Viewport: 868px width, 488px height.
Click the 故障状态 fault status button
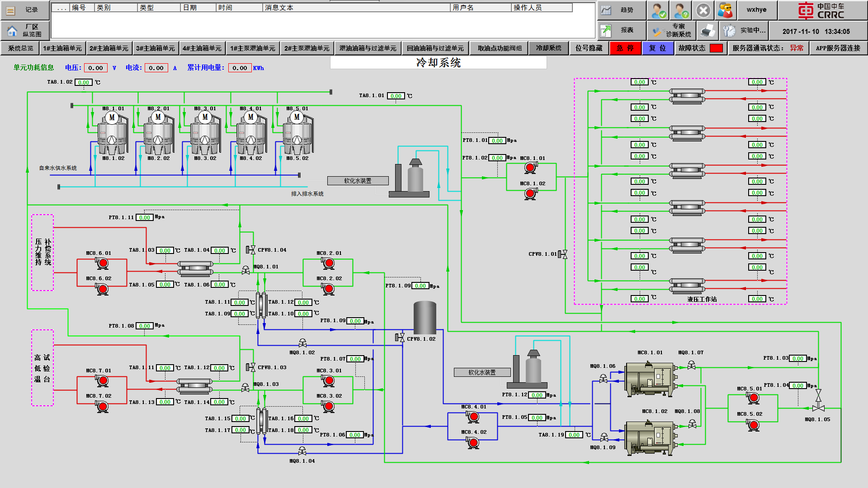pyautogui.click(x=700, y=48)
